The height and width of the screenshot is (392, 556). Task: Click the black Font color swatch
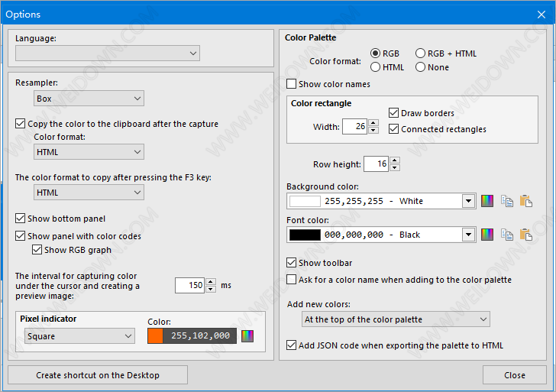tap(305, 235)
